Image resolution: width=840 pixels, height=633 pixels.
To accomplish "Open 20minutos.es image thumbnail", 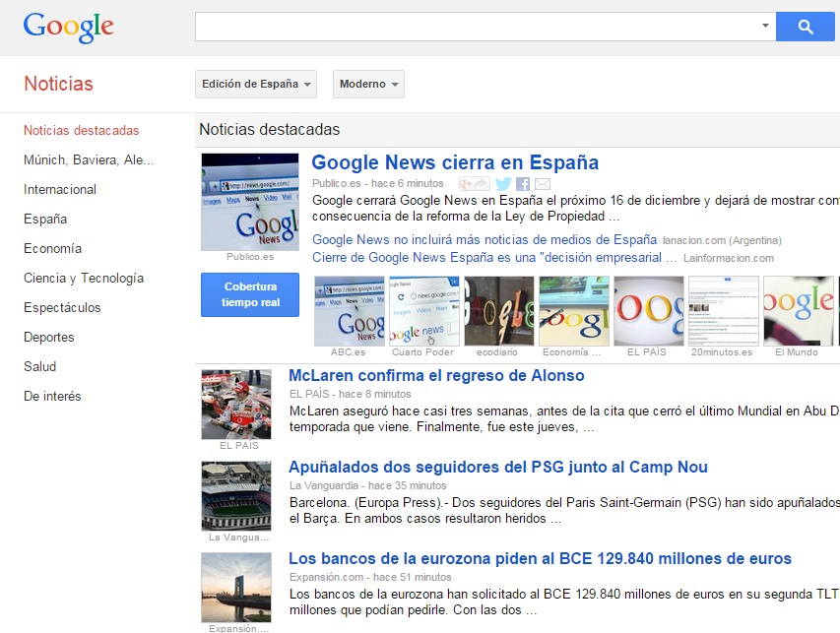I will (x=724, y=311).
